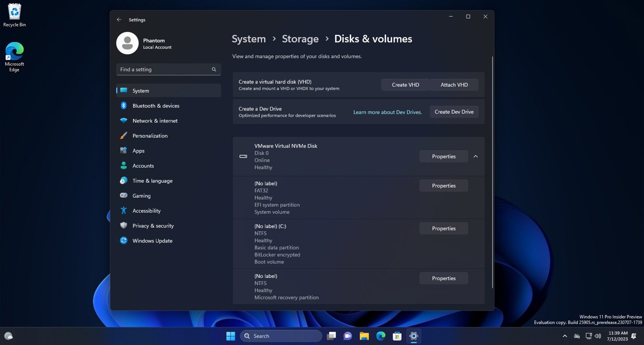Open Apps settings in sidebar
The width and height of the screenshot is (644, 345).
coord(138,151)
